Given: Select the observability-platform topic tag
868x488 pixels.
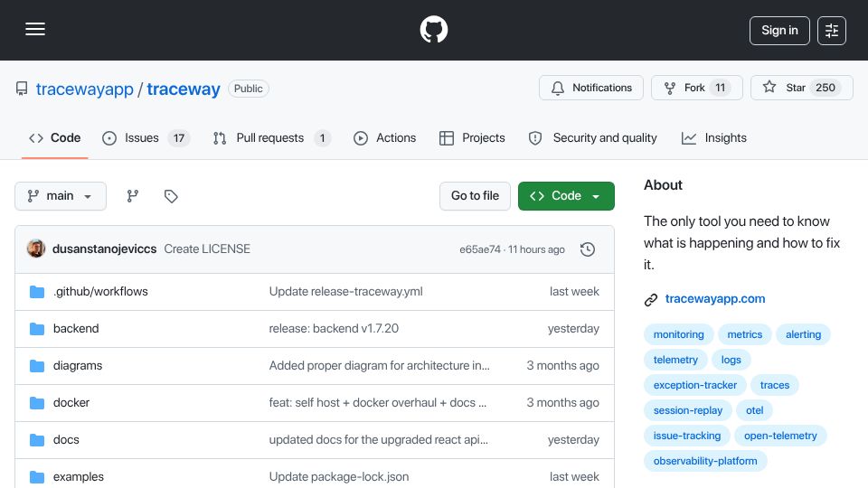Looking at the screenshot, I should pos(705,462).
